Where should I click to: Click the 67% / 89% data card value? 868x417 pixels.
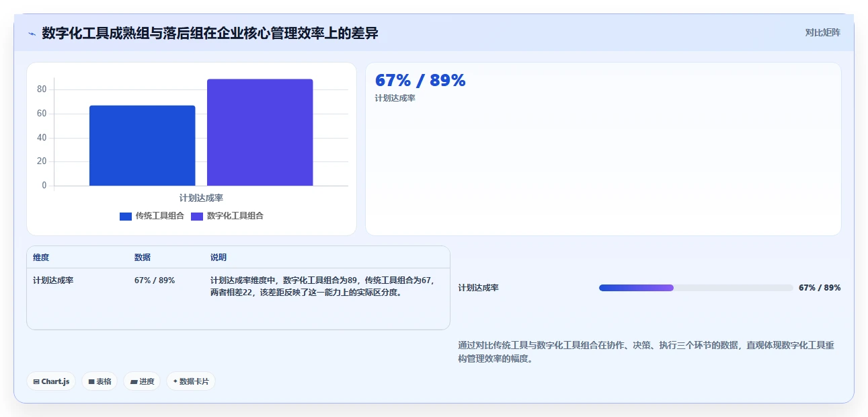click(x=420, y=80)
